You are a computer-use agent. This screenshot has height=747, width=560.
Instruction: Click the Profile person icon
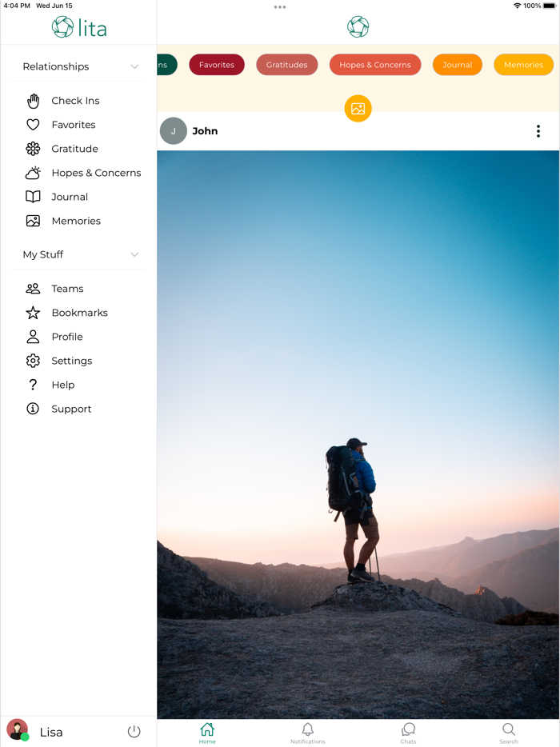(x=33, y=337)
